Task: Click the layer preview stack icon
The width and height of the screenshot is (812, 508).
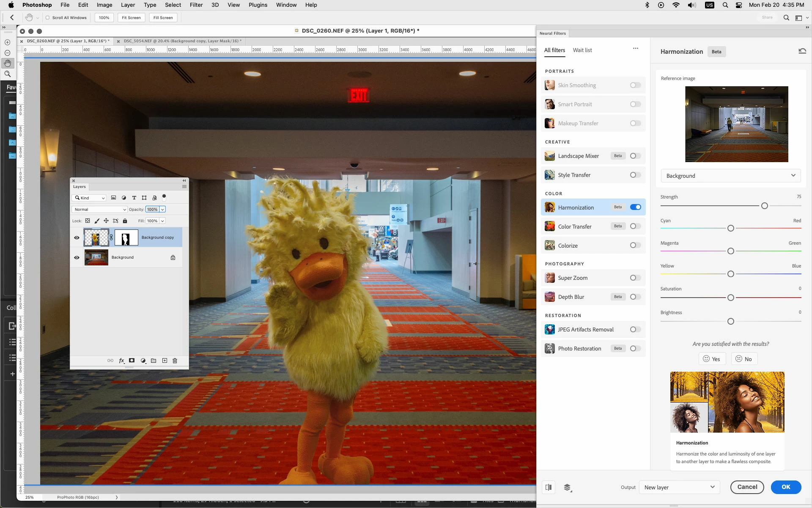Action: point(568,487)
